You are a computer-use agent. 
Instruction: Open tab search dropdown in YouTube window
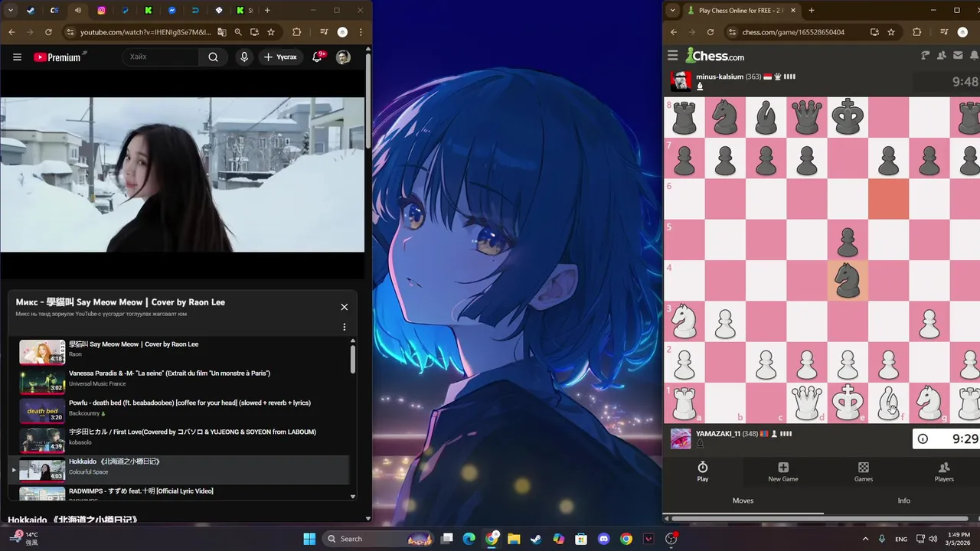click(11, 11)
